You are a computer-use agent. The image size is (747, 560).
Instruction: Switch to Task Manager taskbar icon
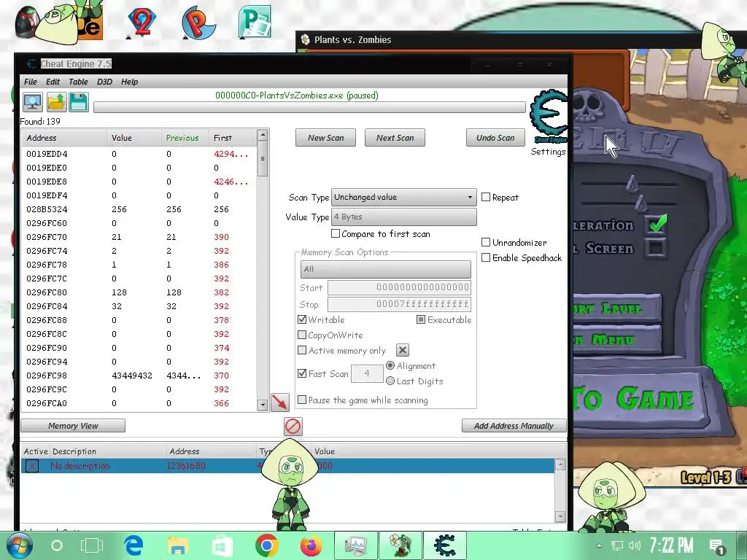[355, 545]
